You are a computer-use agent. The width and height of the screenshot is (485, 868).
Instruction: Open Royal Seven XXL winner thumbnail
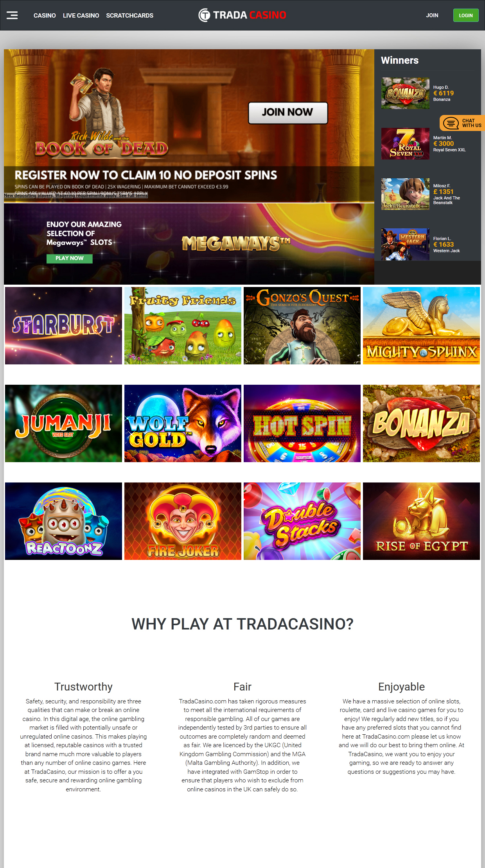[405, 143]
